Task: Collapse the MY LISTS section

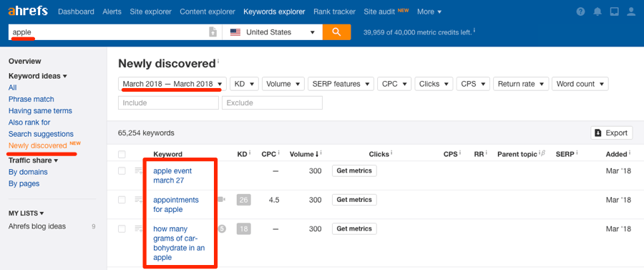Action: click(x=26, y=213)
